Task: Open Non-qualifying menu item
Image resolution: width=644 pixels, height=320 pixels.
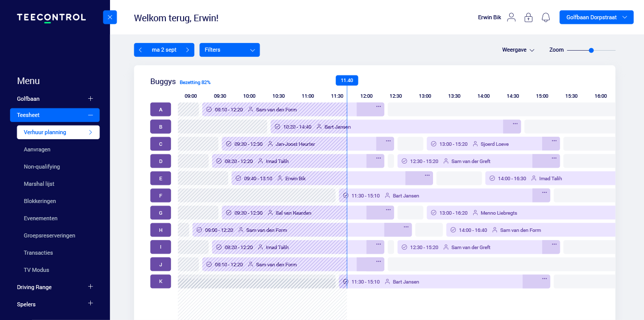Action: pos(42,167)
